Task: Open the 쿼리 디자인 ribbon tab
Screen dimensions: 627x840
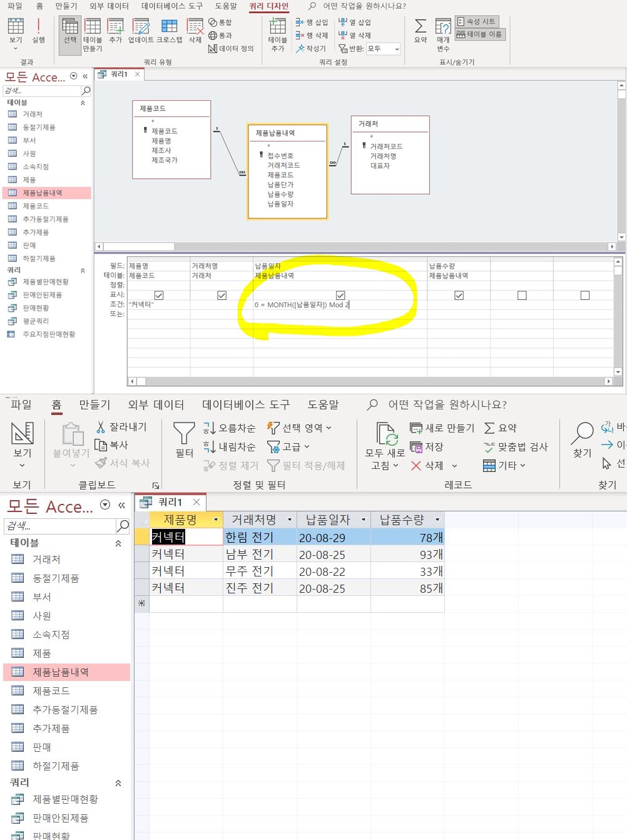Action: 269,6
